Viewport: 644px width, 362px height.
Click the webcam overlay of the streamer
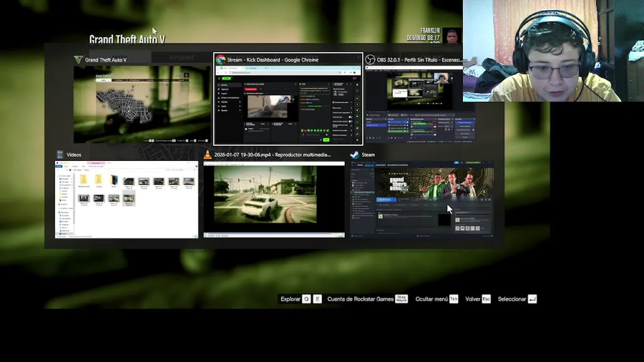tap(553, 51)
